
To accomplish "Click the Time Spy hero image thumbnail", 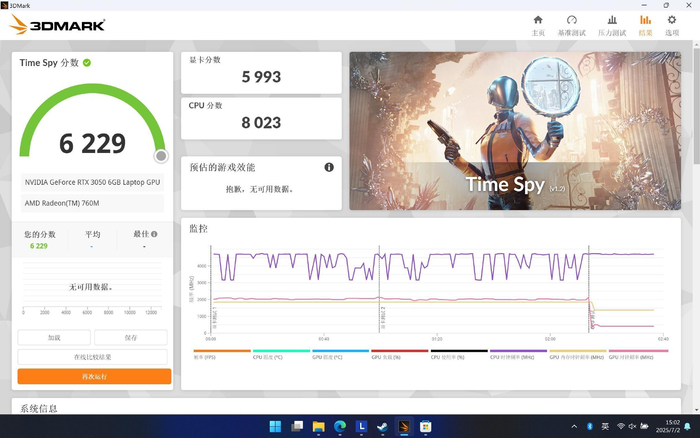I will tap(515, 131).
